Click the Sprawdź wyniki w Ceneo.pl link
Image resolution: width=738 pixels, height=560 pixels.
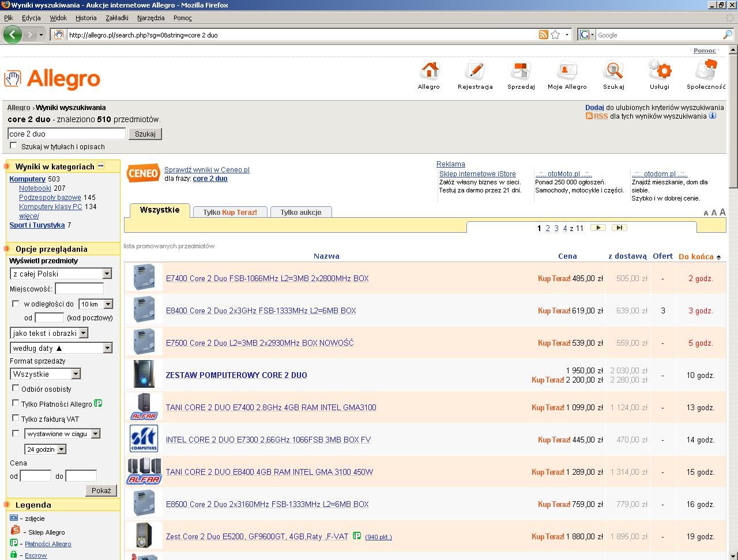pos(207,170)
